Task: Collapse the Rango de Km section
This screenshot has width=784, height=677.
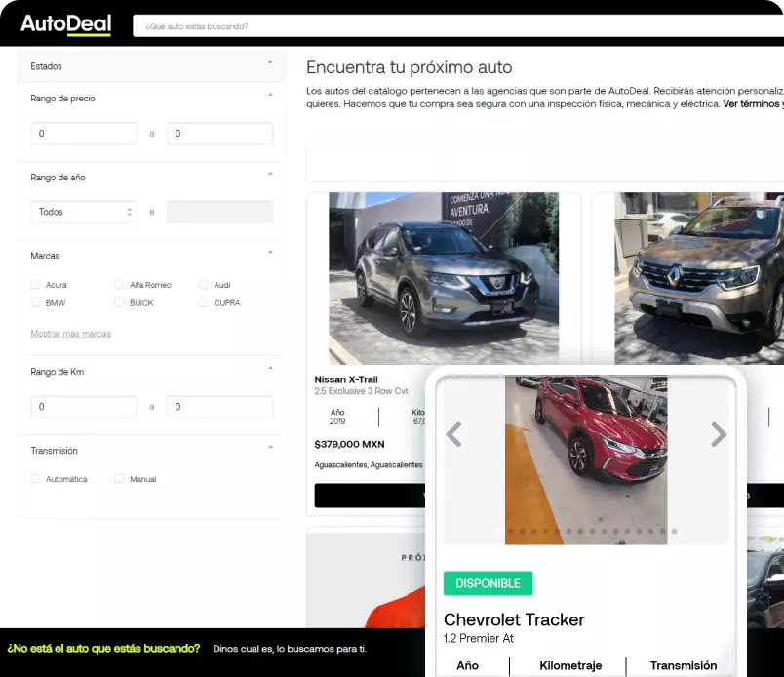Action: [x=270, y=368]
